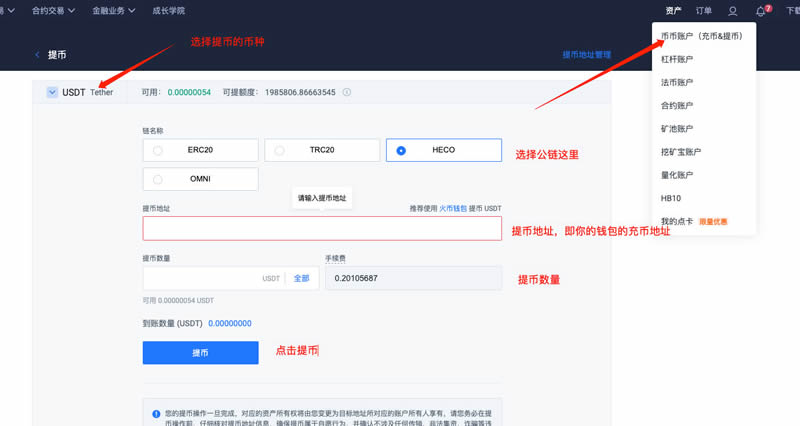
Task: Click the info icon next to 可提额度
Action: tap(347, 92)
